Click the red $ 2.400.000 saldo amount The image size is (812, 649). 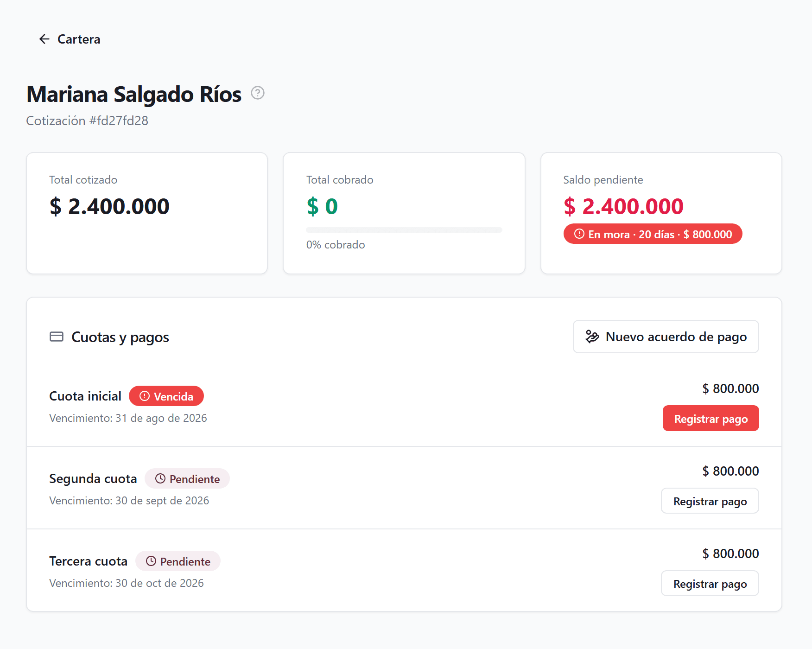point(623,206)
